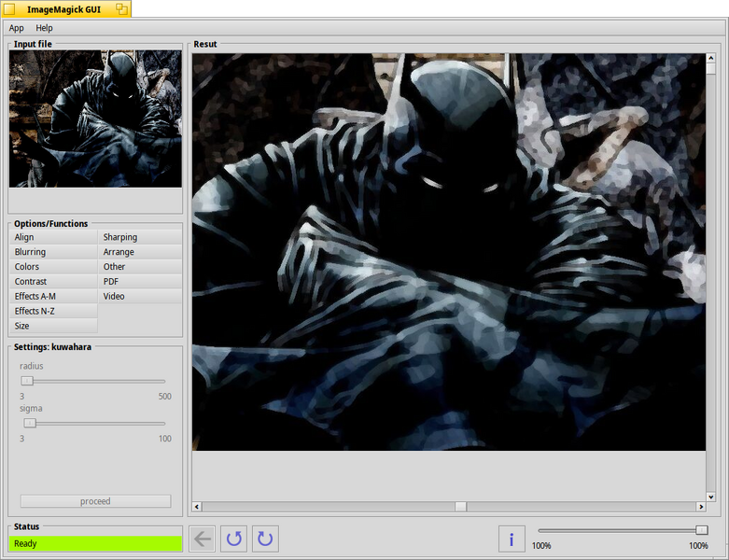Click the input file thumbnail
This screenshot has width=729, height=560.
[95, 119]
